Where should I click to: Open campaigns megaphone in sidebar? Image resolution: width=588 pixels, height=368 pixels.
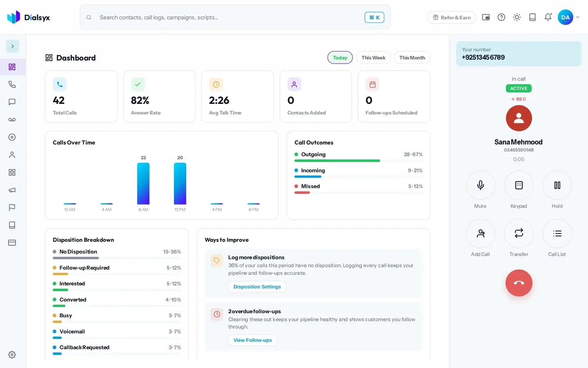pyautogui.click(x=12, y=190)
